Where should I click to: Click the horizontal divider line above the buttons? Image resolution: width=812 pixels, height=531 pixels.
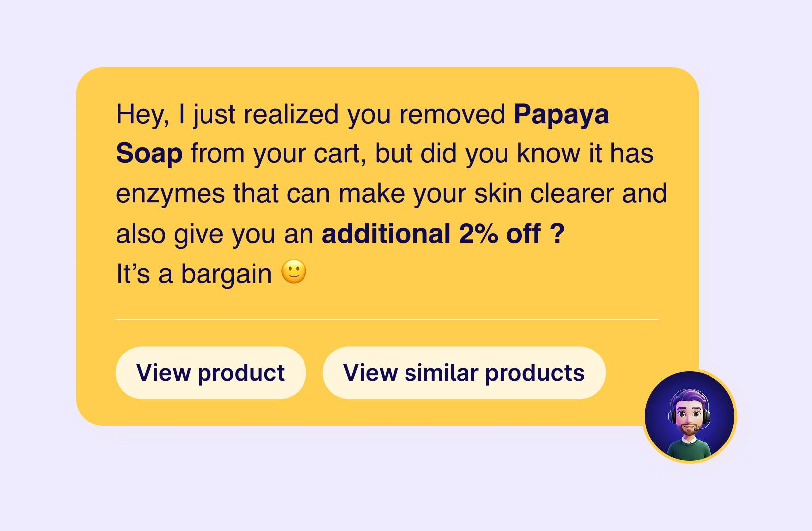pyautogui.click(x=387, y=319)
